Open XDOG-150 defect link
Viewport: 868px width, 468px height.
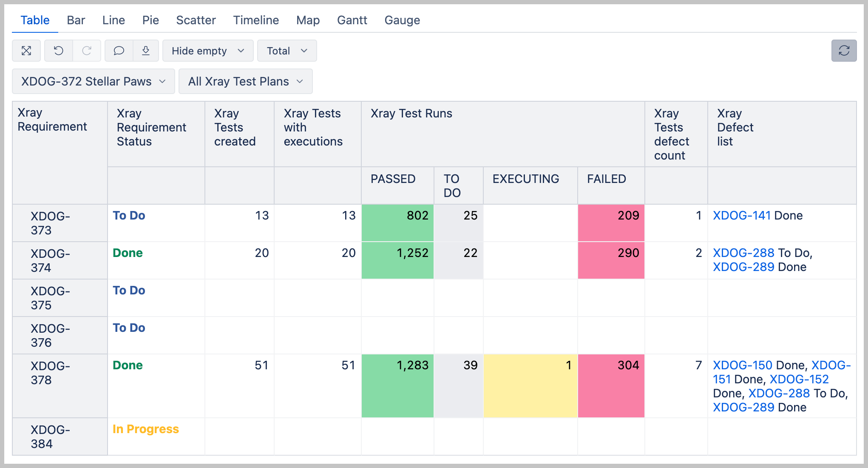742,365
